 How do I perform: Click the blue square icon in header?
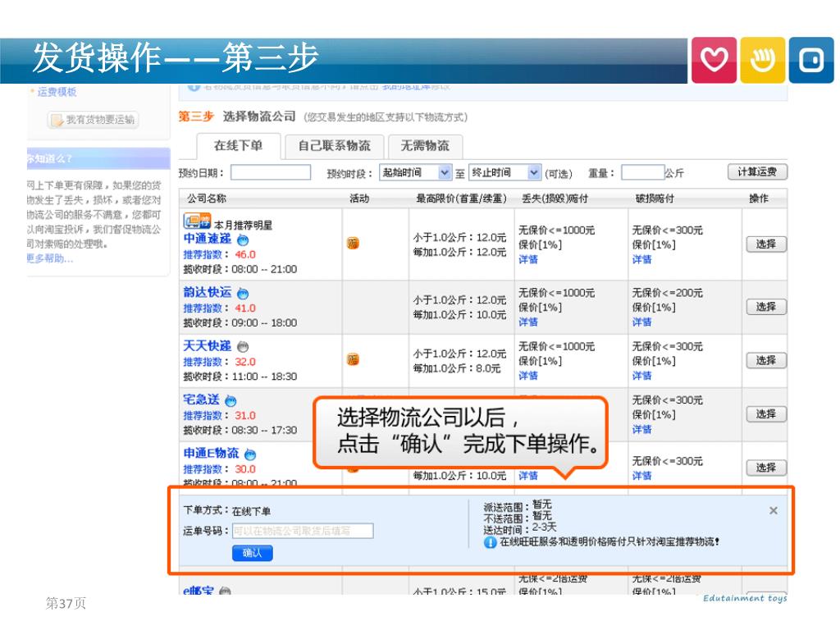click(811, 60)
